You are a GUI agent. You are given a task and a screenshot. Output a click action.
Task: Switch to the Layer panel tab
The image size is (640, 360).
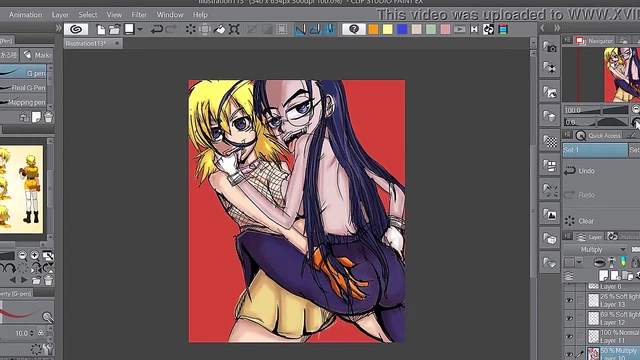click(589, 237)
